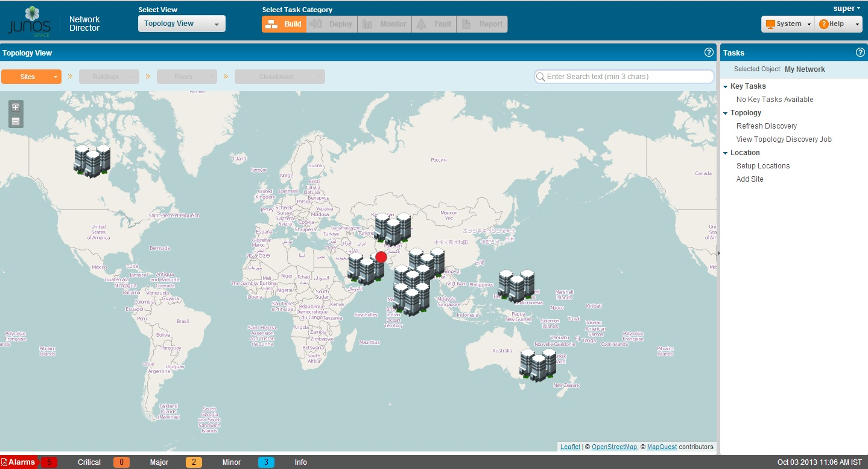Viewport: 868px width, 469px height.
Task: Zoom out on the map with minus button
Action: pos(16,121)
